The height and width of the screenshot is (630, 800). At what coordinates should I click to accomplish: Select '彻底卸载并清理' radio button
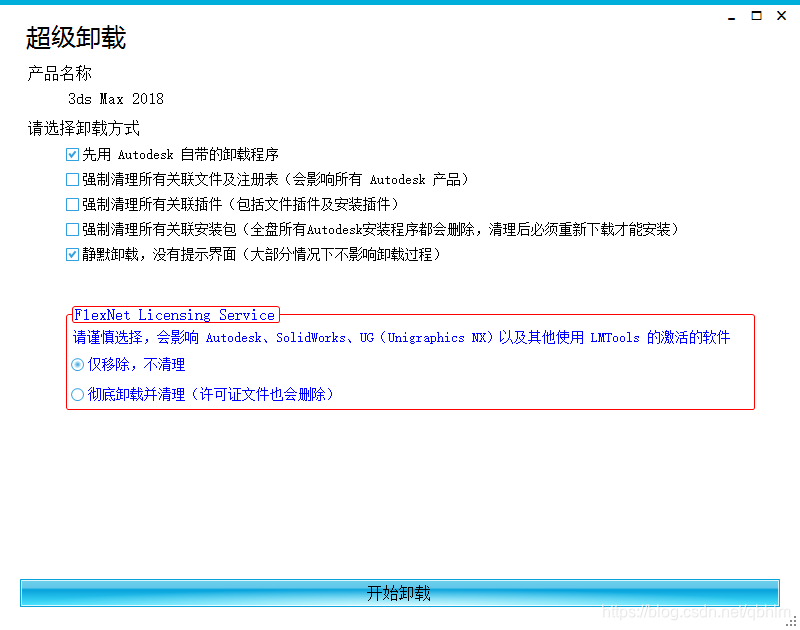pos(78,394)
